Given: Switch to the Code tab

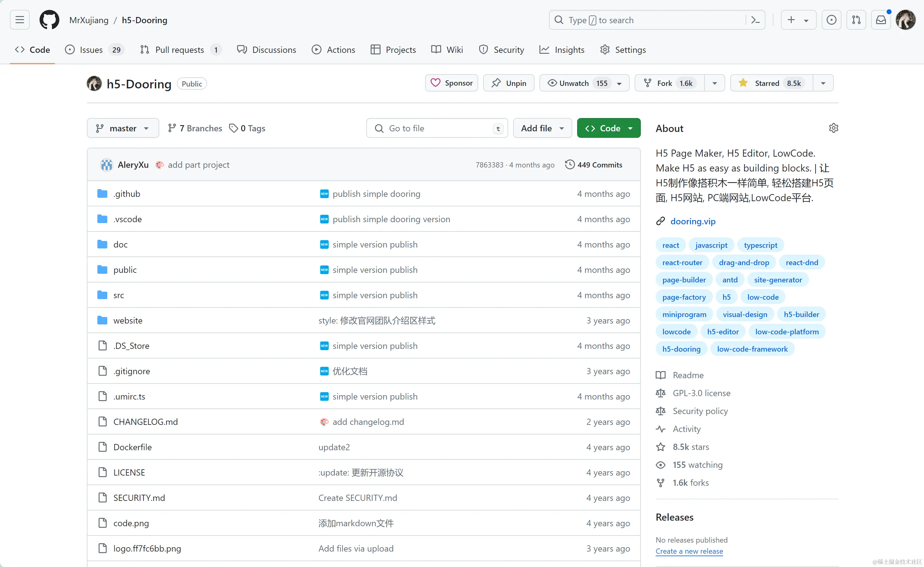Looking at the screenshot, I should click(x=33, y=49).
